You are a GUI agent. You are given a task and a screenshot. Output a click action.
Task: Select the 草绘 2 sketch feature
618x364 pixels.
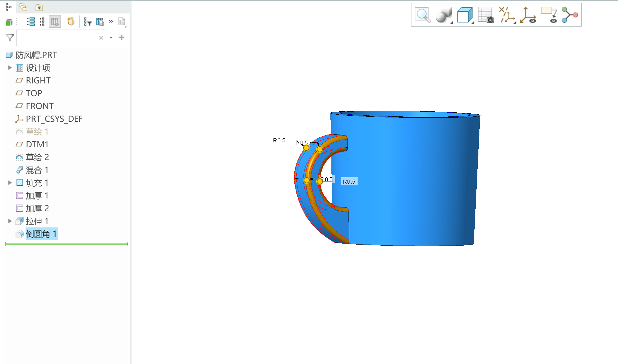(37, 157)
